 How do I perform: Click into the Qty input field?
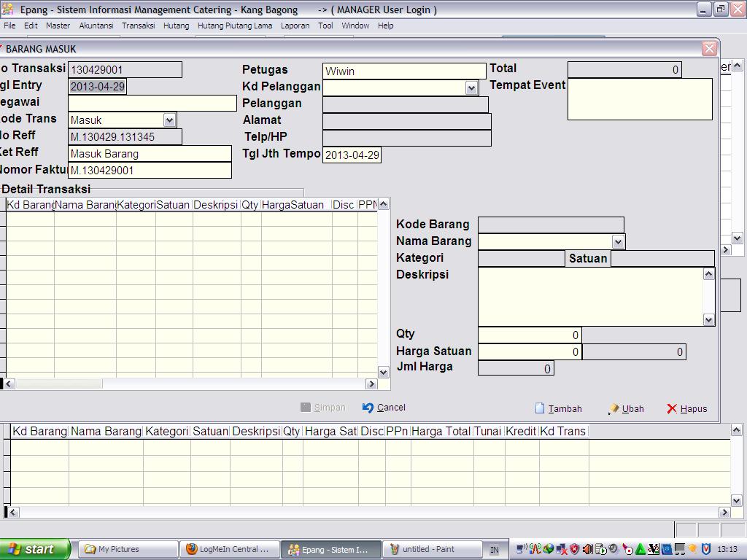point(529,335)
